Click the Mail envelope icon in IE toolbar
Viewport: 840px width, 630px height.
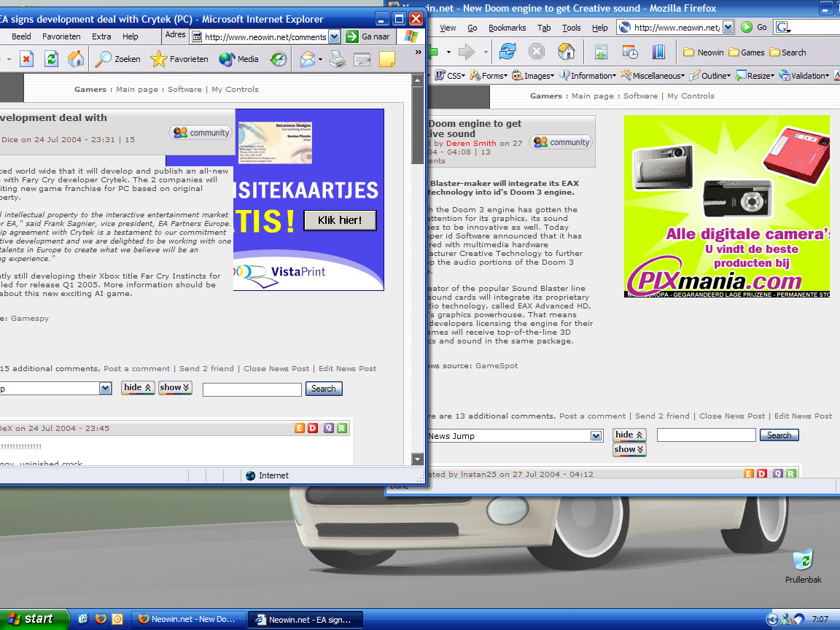[x=308, y=59]
